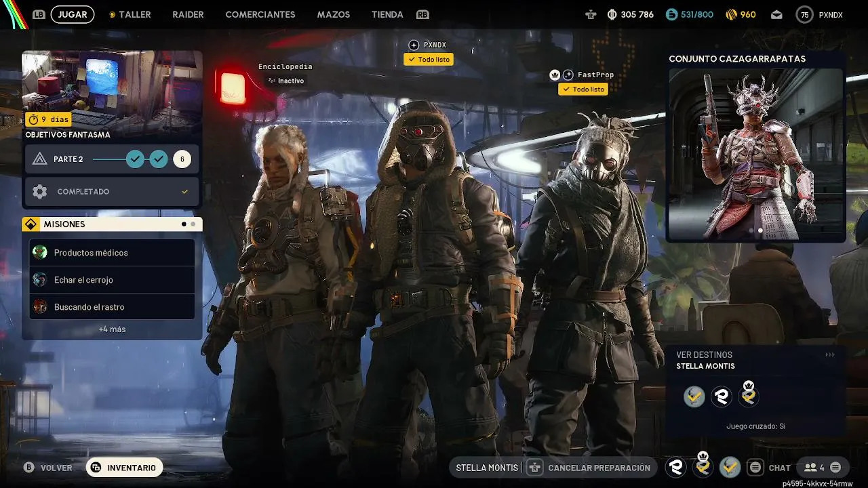Go back with the VOLVER button

coord(56,468)
